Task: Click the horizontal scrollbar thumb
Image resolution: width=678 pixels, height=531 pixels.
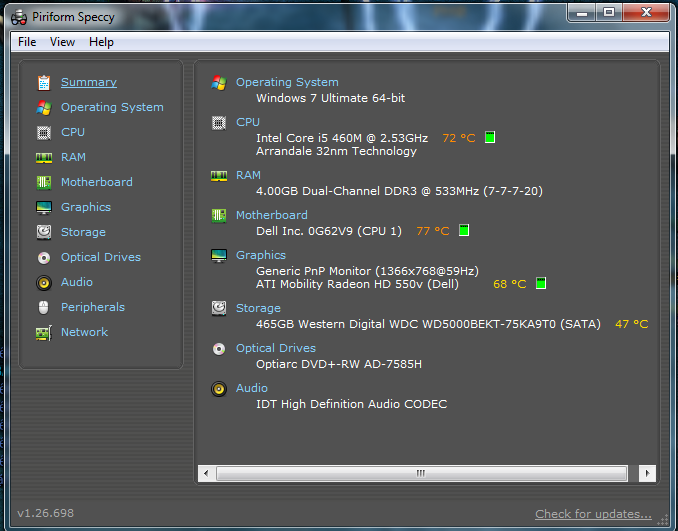Action: (422, 473)
